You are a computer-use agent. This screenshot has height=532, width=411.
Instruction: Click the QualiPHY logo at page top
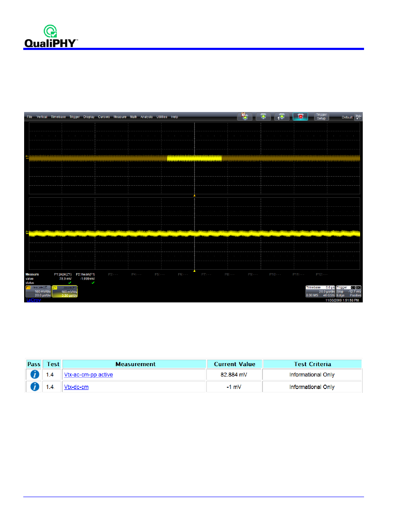tap(51, 36)
